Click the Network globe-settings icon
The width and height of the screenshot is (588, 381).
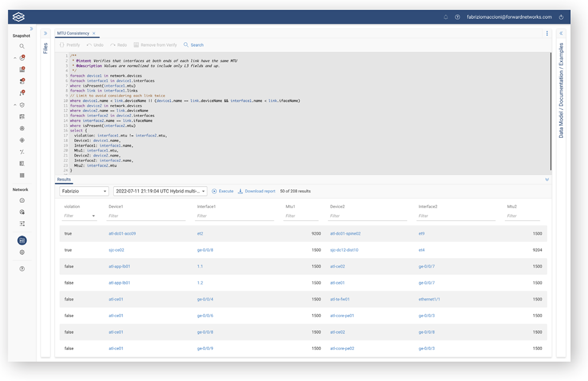coord(22,212)
